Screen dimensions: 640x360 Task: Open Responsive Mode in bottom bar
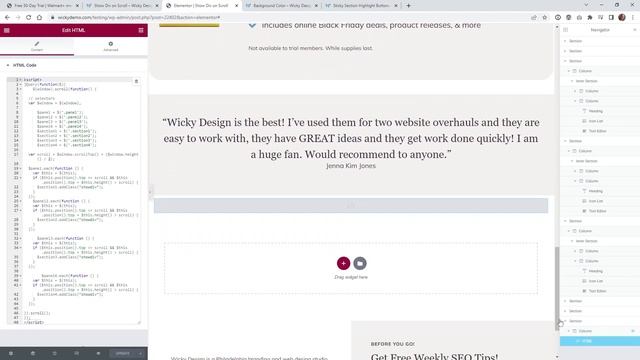point(76,353)
